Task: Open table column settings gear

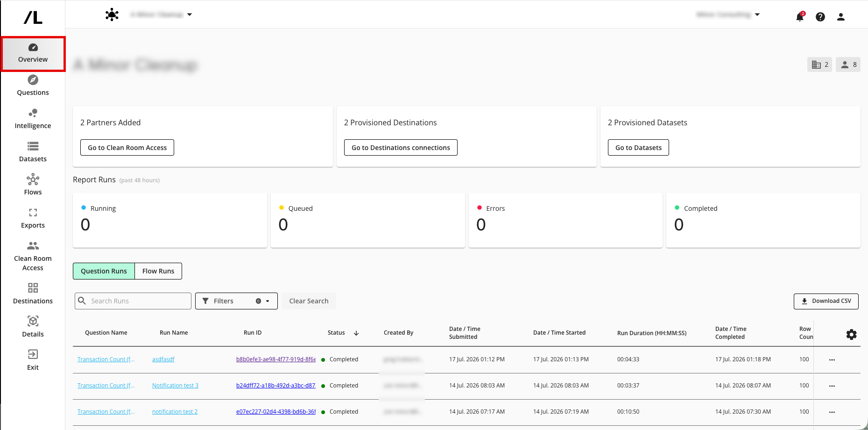Action: point(852,335)
